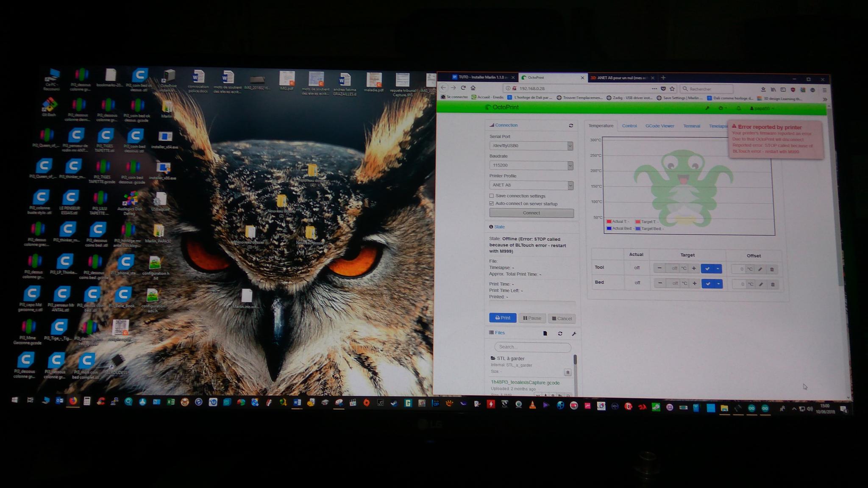Image resolution: width=868 pixels, height=488 pixels.
Task: Open Git Bash desktop shortcut
Action: [x=49, y=107]
